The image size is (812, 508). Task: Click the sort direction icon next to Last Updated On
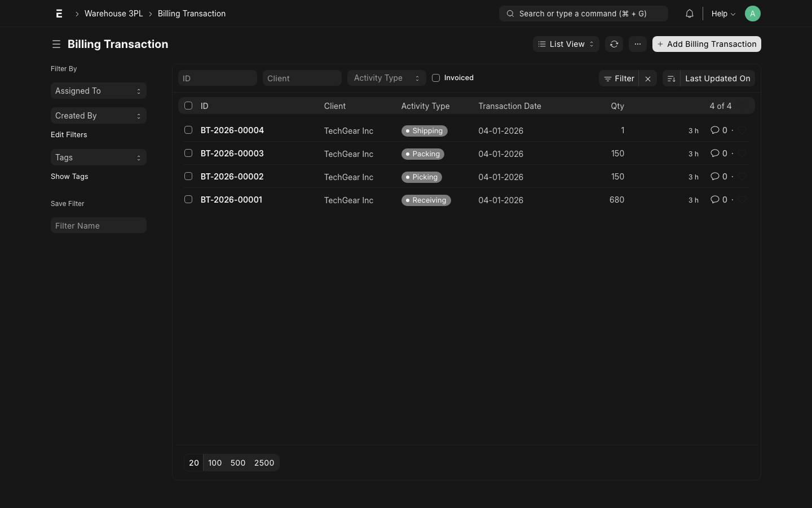click(671, 78)
